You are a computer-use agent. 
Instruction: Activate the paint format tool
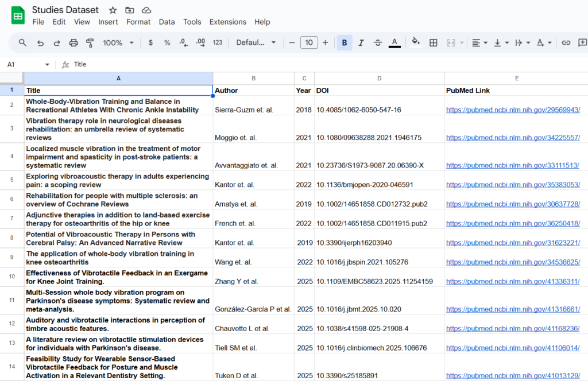90,42
